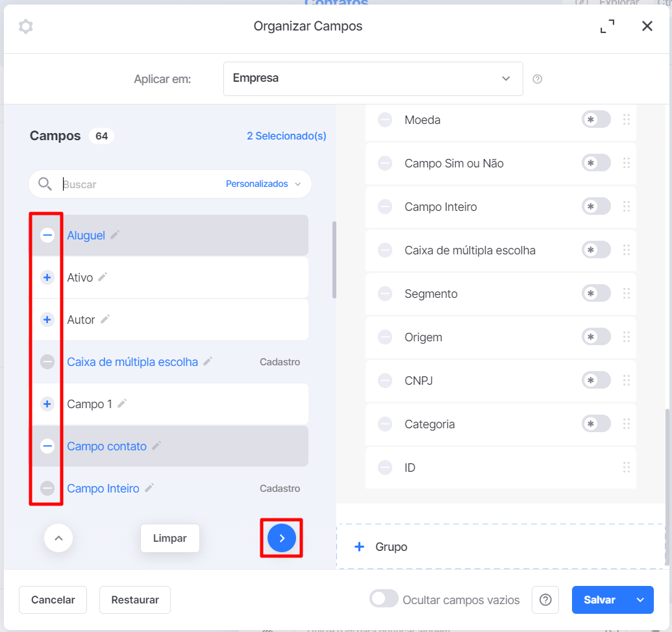Close the Organizar Campos dialog
This screenshot has height=632, width=672.
pos(647,26)
